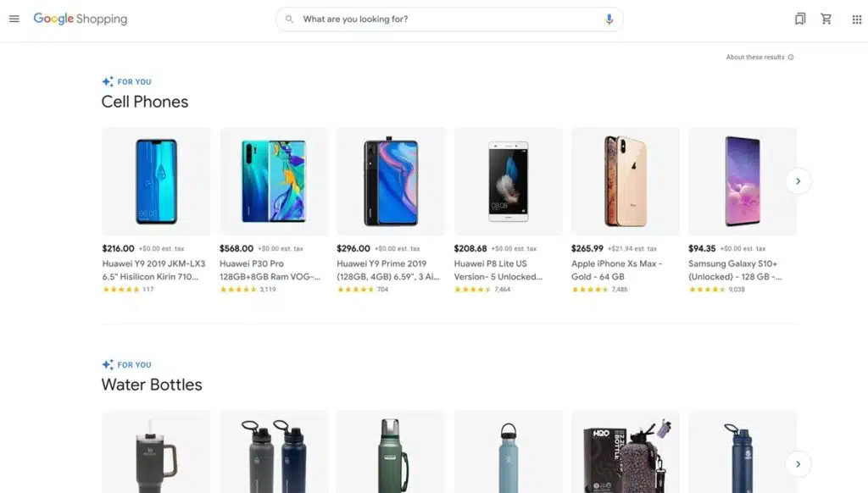Advance the Water Bottles carousel arrow
The width and height of the screenshot is (868, 493).
(x=798, y=463)
